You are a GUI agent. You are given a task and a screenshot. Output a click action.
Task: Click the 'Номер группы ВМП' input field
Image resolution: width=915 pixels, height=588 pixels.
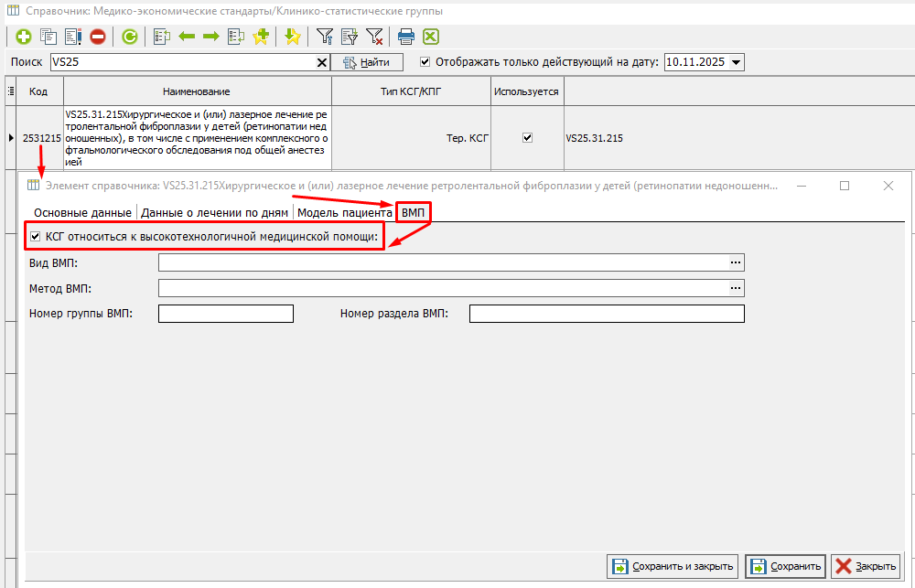coord(225,314)
